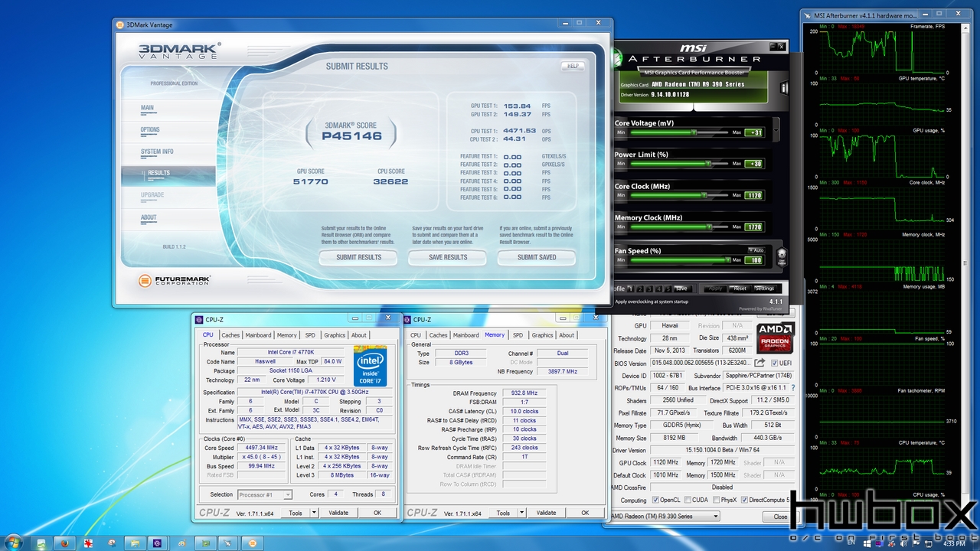This screenshot has width=980, height=551.
Task: Click the red star taskbar icon
Action: pos(88,543)
